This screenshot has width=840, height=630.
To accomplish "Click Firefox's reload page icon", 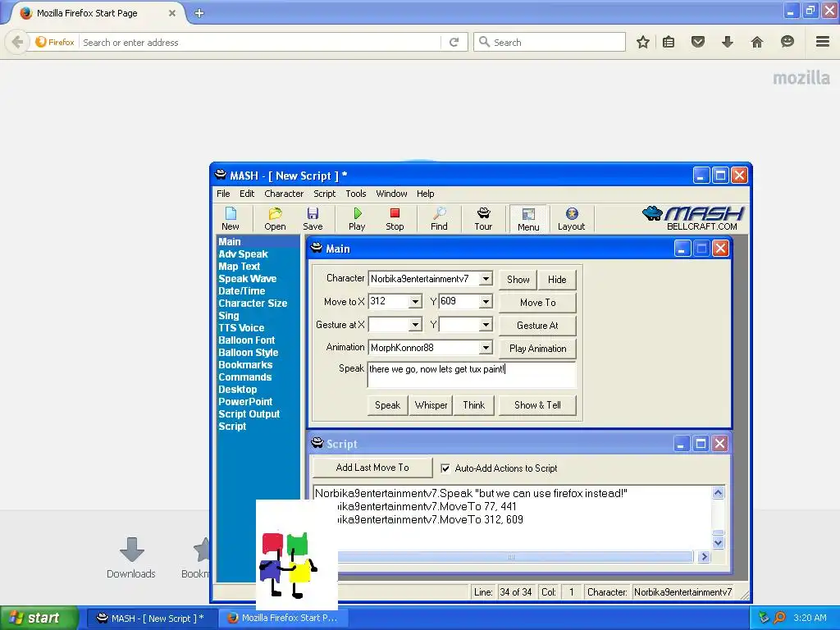I will coord(454,42).
